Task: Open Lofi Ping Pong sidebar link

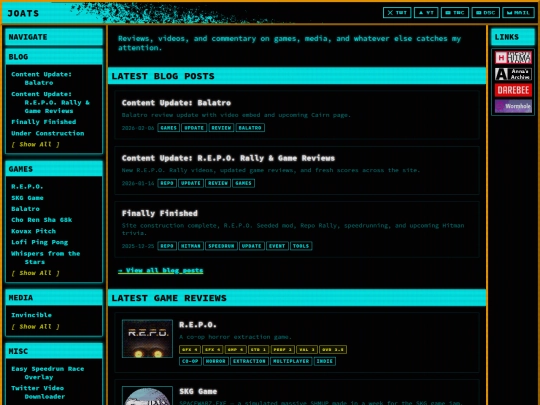Action: tap(40, 242)
